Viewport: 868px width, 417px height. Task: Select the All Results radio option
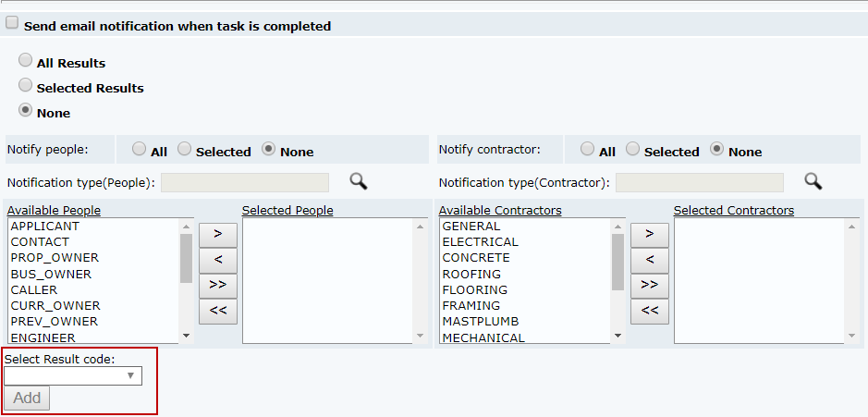[26, 60]
